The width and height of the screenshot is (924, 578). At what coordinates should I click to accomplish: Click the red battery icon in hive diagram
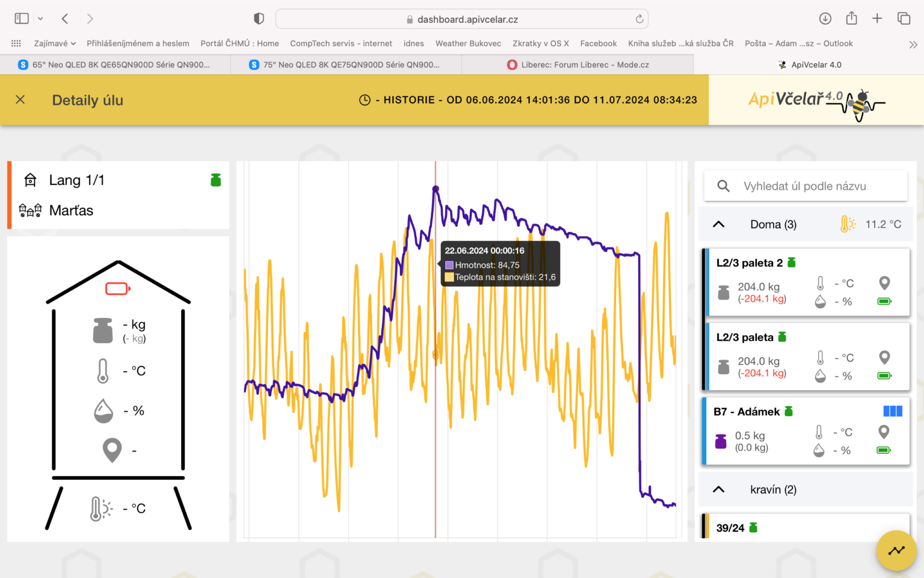coord(118,289)
